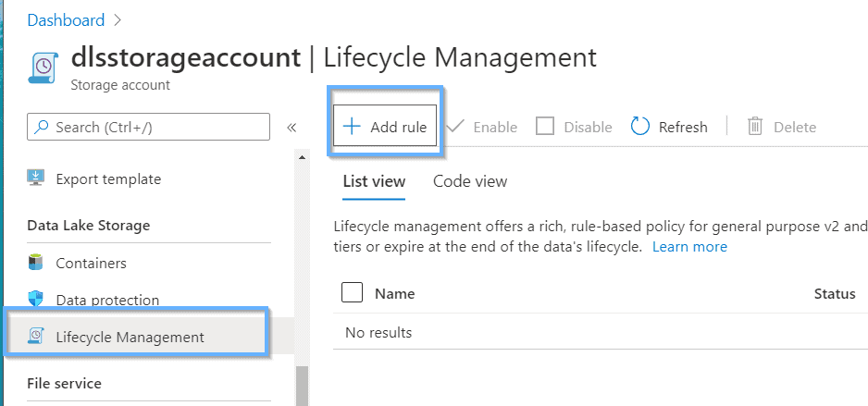Switch to the Code view tab

tap(470, 181)
